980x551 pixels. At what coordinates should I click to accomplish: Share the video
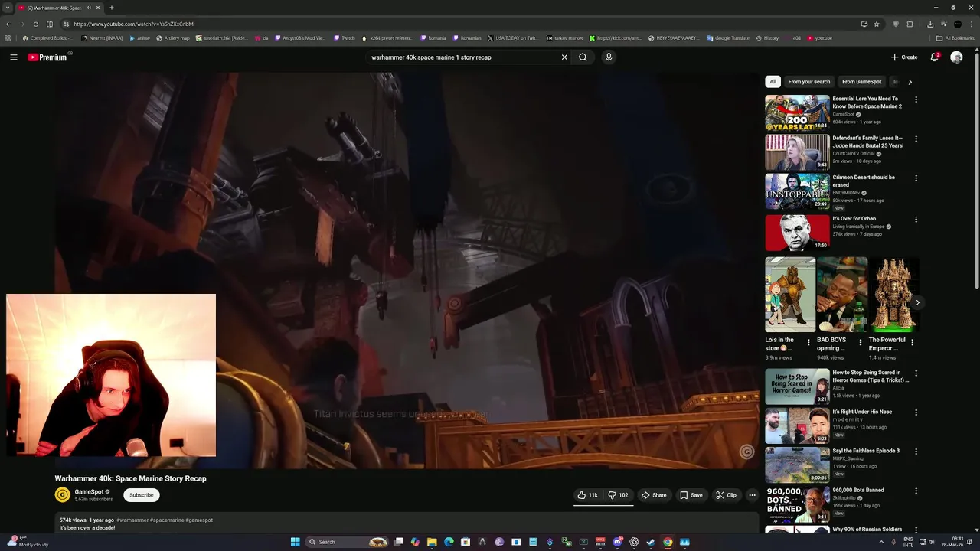coord(654,495)
